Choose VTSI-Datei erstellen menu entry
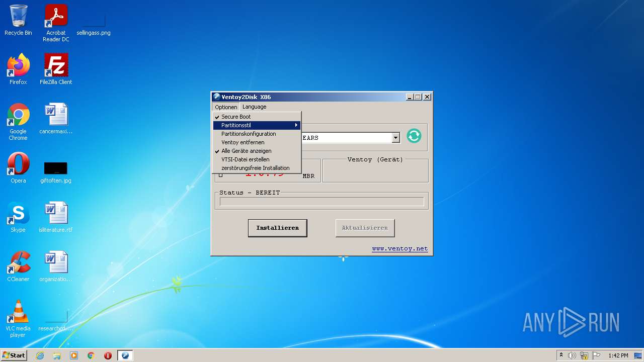Viewport: 644px width, 362px height. (x=257, y=159)
